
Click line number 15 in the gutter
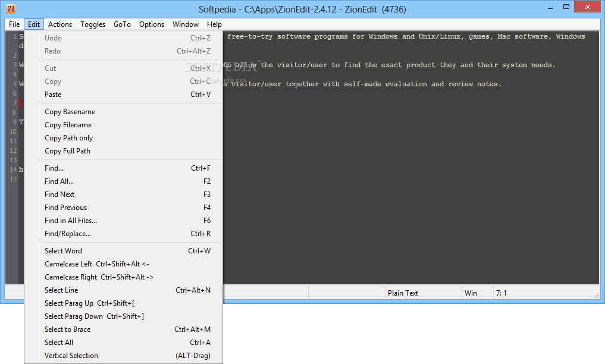[x=13, y=179]
